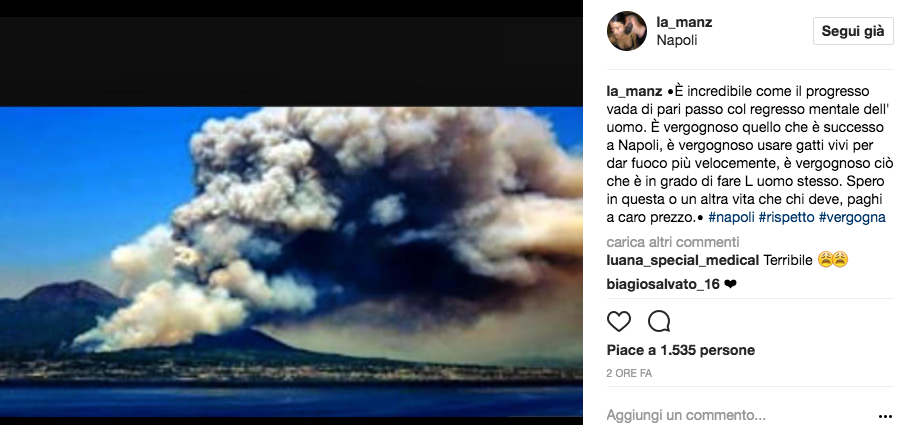Viewport: 904px width, 425px height.
Task: Like the post with heart icon
Action: point(619,321)
